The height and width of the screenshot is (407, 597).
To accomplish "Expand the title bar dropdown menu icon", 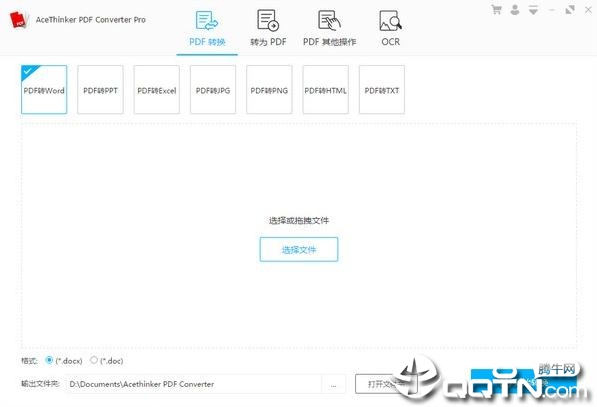I will tap(533, 10).
